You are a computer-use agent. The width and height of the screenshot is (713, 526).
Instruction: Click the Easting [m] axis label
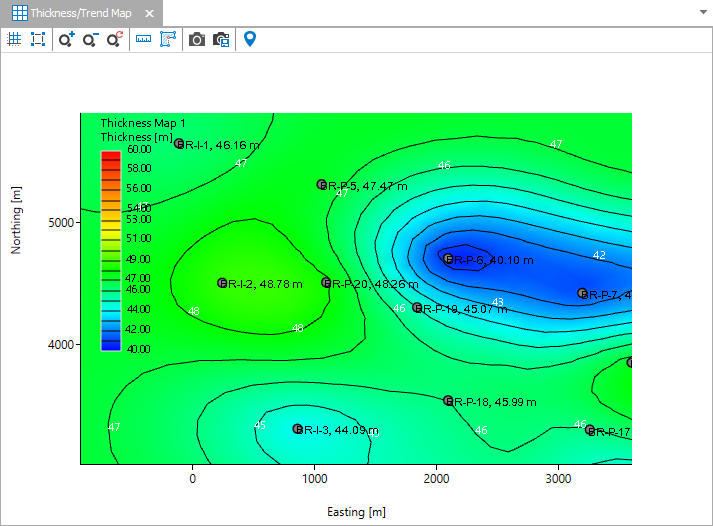point(356,512)
